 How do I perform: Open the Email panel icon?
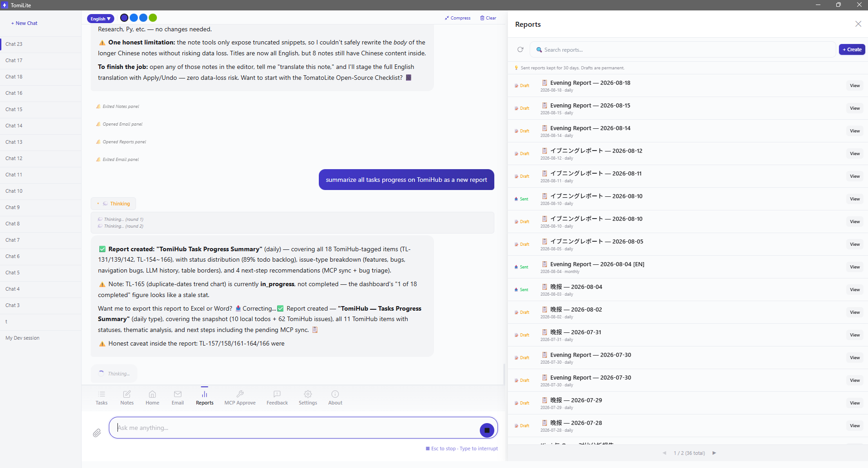tap(178, 394)
